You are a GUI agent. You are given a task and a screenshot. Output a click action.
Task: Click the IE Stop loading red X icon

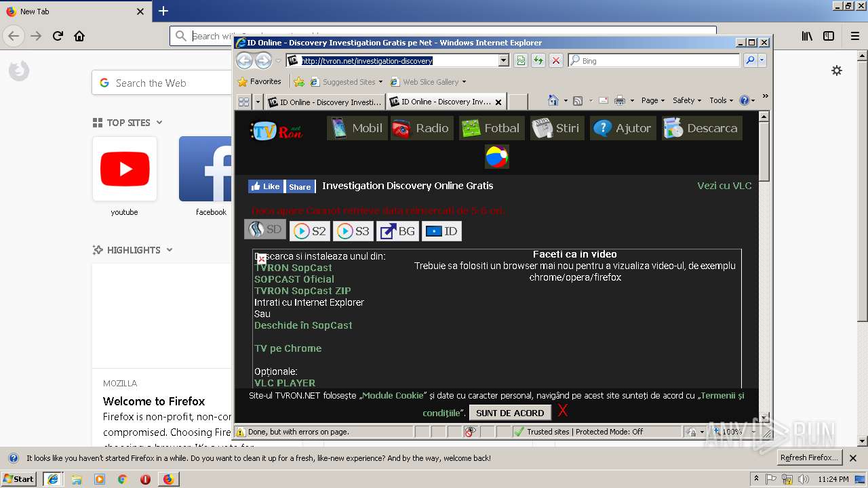[x=556, y=60]
